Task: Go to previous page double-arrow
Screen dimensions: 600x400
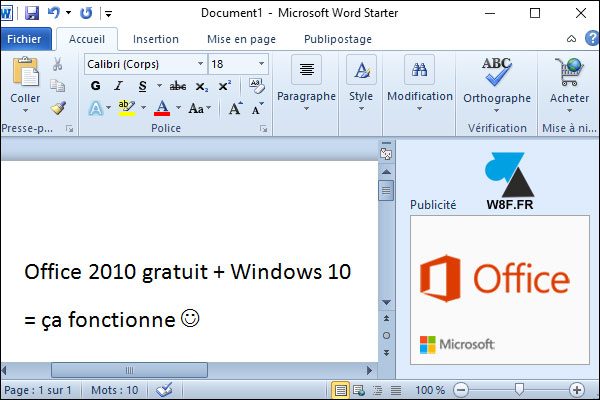Action: pos(386,318)
